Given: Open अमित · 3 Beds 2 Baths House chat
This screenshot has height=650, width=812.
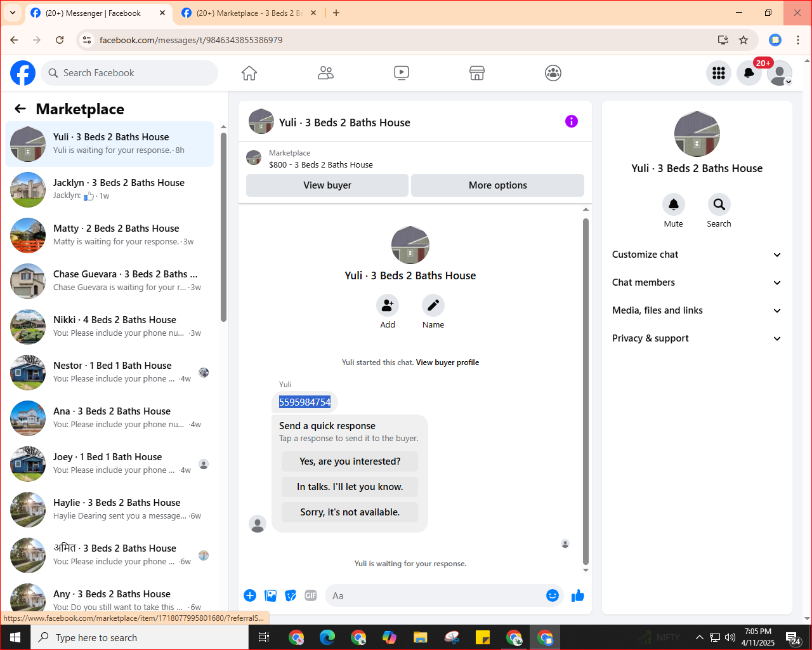Looking at the screenshot, I should [109, 555].
